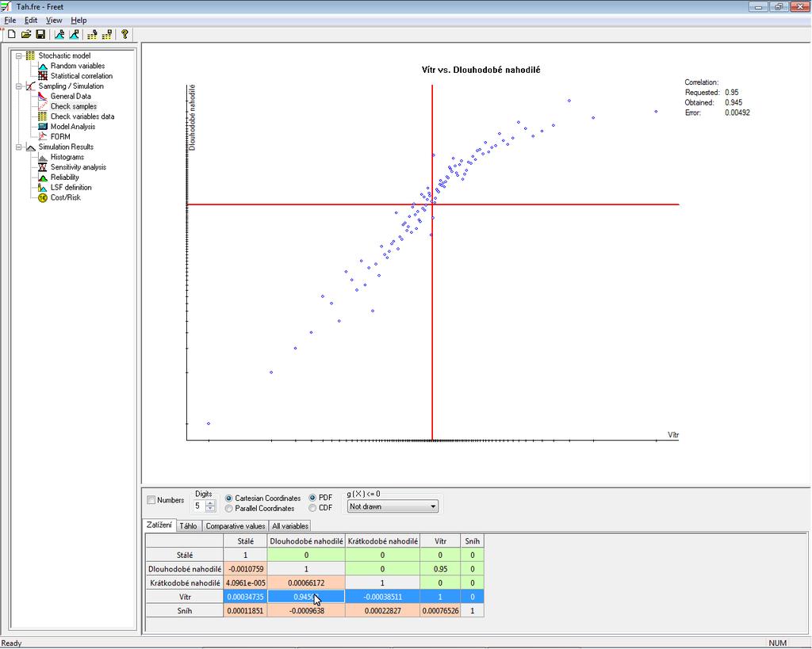Select the cell showing -0.0009638
The width and height of the screenshot is (812, 649).
pos(306,611)
